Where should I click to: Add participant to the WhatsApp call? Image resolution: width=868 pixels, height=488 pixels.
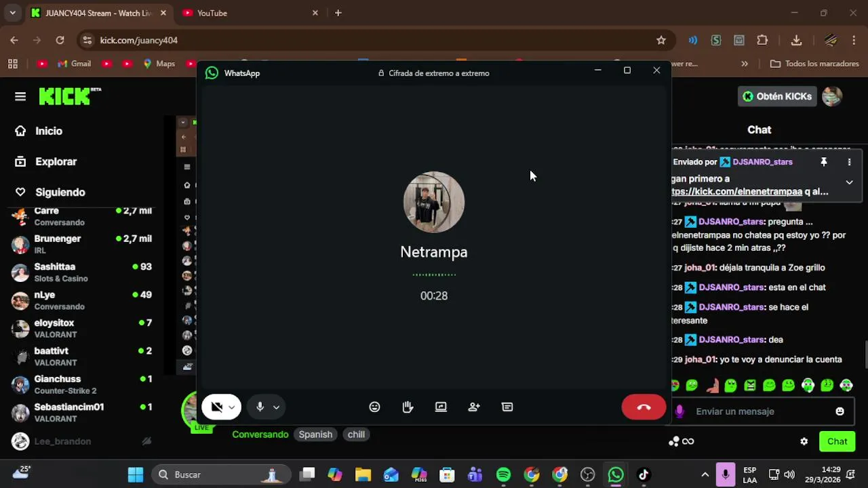pos(474,407)
